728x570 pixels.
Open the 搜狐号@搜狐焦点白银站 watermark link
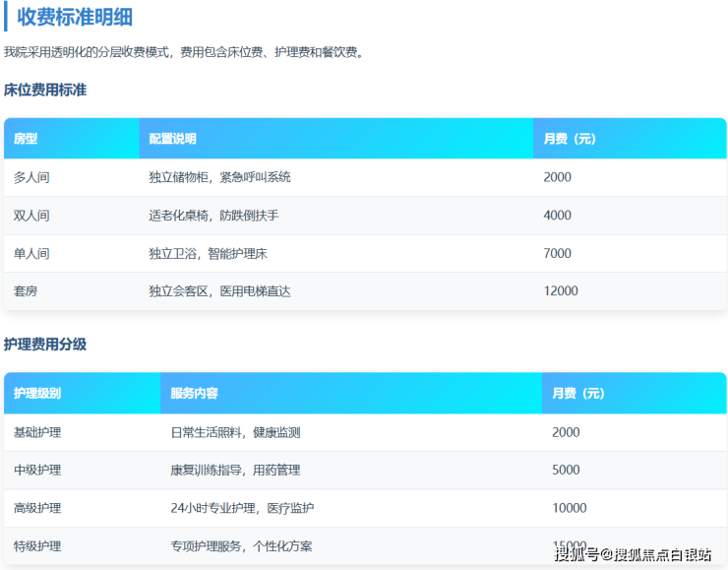pyautogui.click(x=633, y=555)
